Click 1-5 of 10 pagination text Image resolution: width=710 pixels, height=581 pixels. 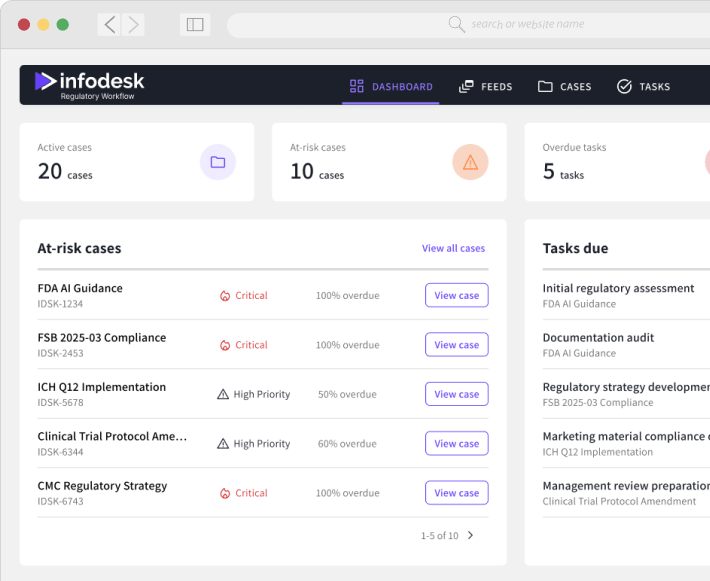coord(440,536)
